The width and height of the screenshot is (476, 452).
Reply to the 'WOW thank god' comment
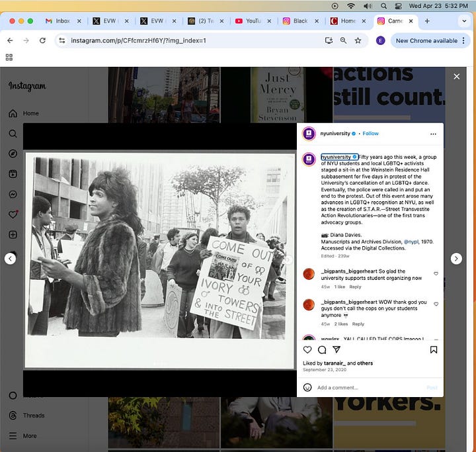358,324
